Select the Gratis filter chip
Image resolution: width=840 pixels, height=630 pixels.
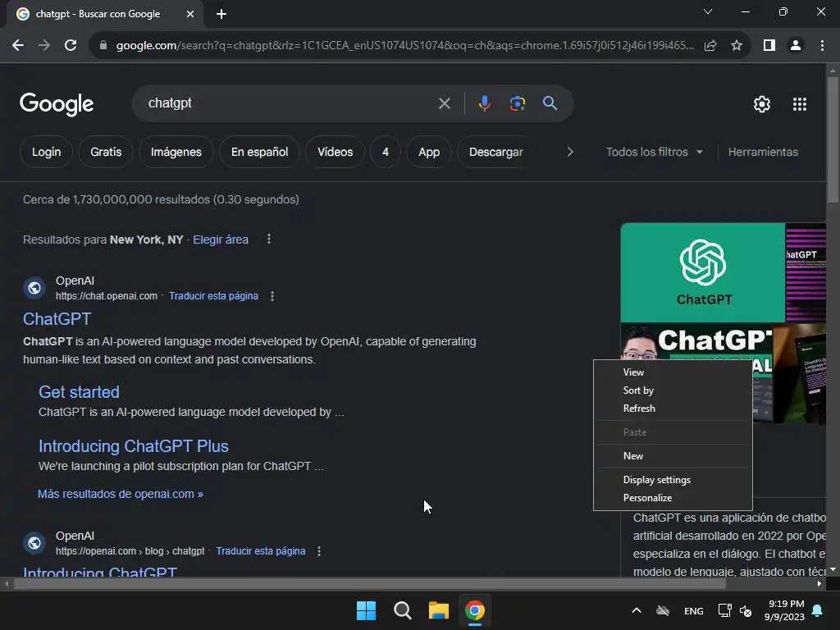pyautogui.click(x=106, y=152)
